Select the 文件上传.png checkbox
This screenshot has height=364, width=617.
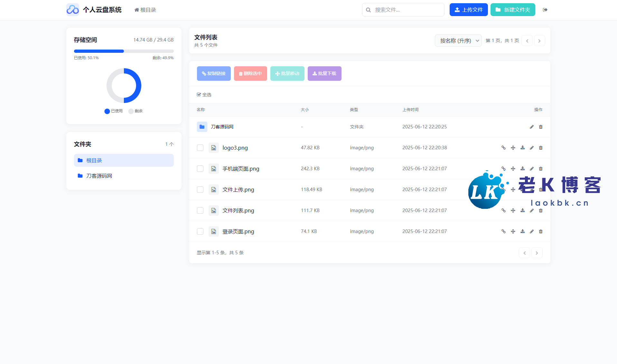200,190
